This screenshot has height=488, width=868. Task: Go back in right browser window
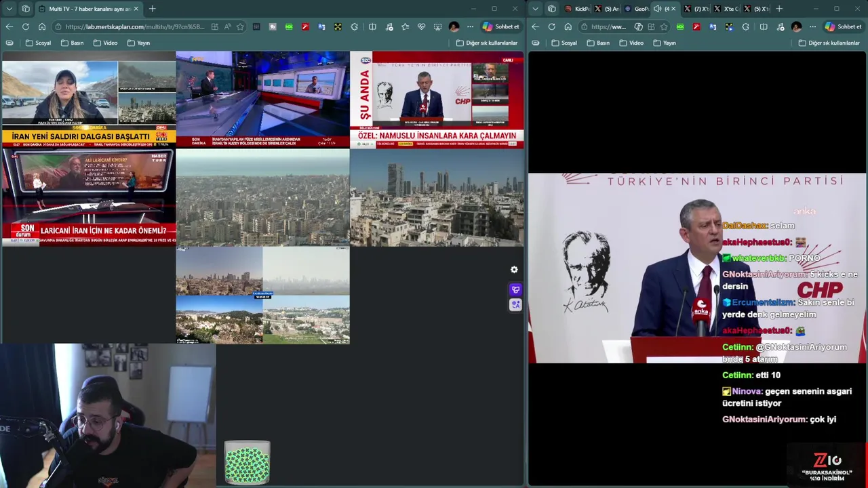[x=536, y=26]
